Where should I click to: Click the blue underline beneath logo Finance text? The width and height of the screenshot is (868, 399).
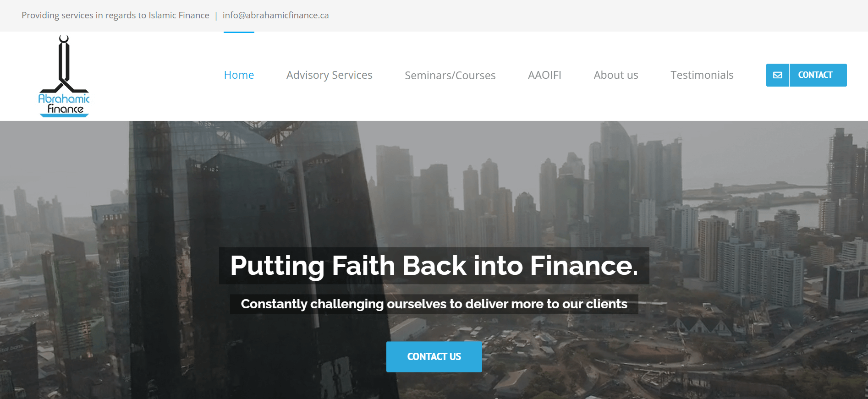click(64, 115)
